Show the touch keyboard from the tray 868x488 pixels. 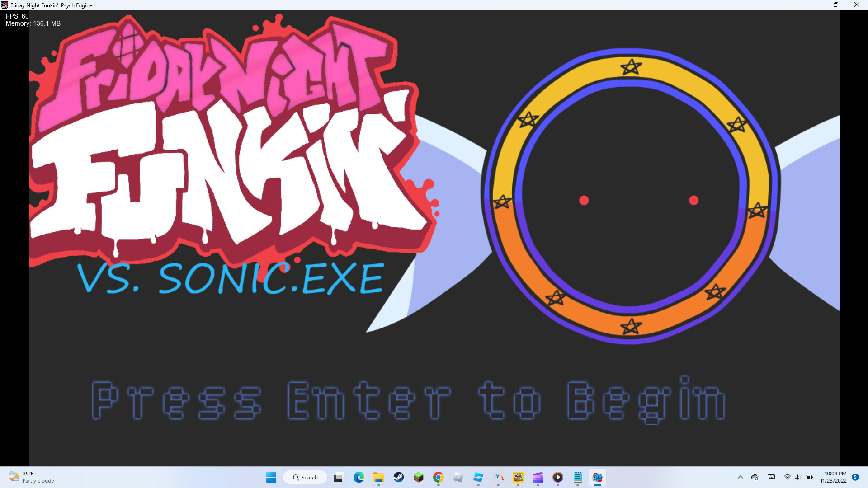[771, 478]
